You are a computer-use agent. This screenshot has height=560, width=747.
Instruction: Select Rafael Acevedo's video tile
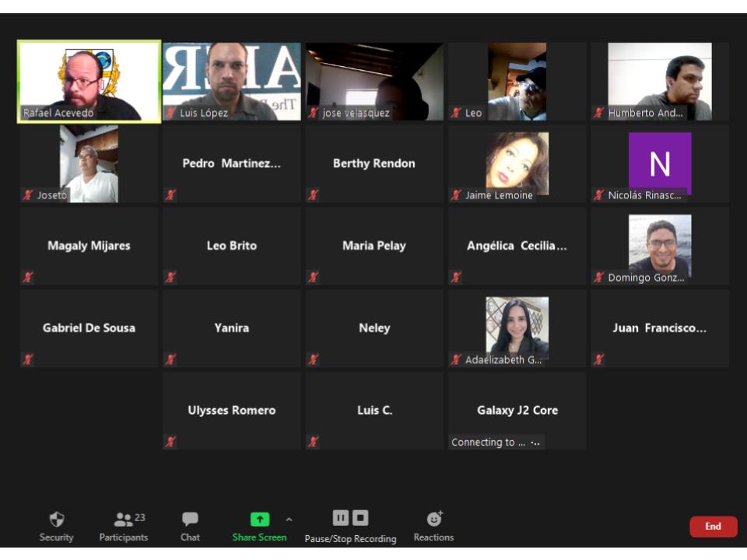89,81
